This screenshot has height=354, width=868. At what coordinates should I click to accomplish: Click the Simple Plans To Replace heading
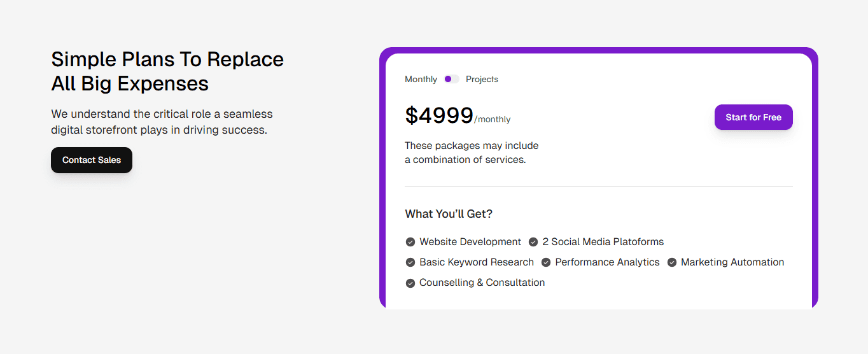point(167,59)
